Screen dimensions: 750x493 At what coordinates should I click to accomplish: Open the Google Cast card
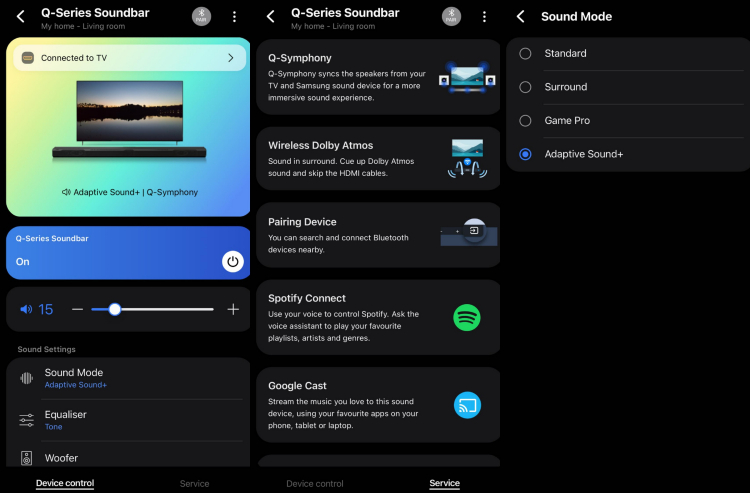[378, 405]
